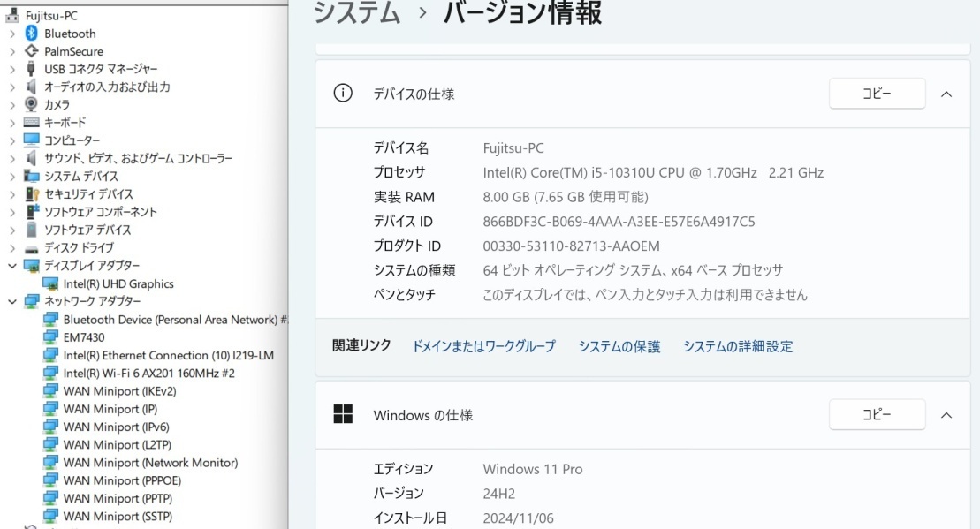The width and height of the screenshot is (980, 529).
Task: Click the プロダクト ID value 00330-53110-82713-AAOEM
Action: point(571,246)
